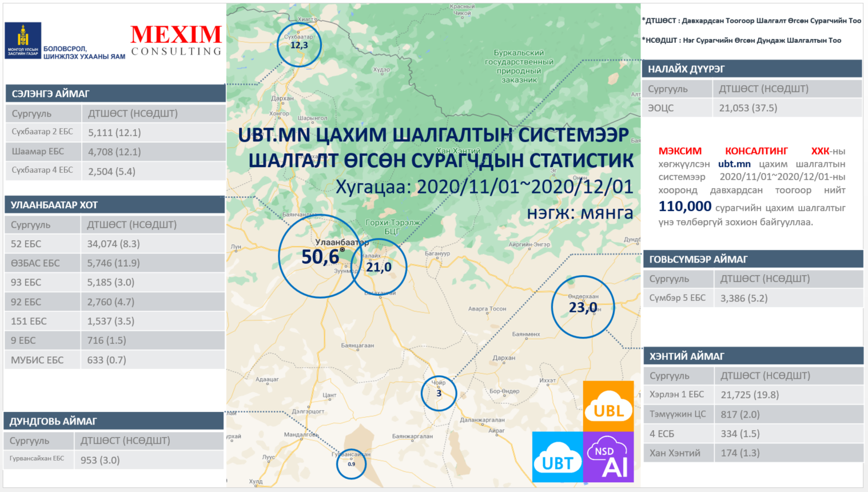Select the 93 ЕБС row label
868x492 pixels.
click(26, 283)
